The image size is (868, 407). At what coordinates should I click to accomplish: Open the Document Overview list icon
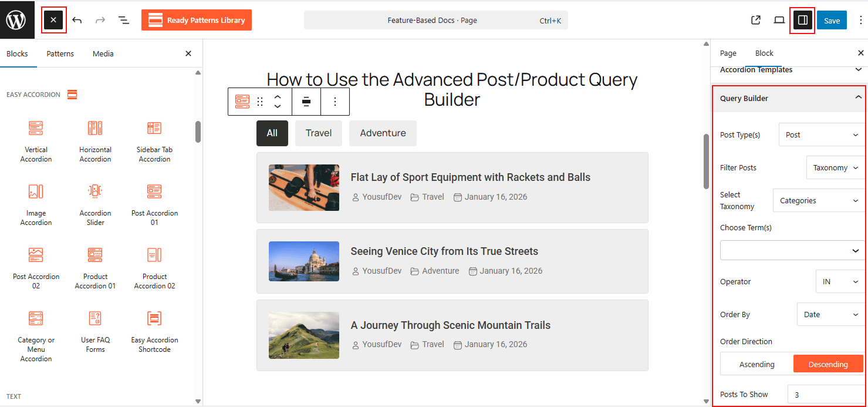[x=123, y=19]
